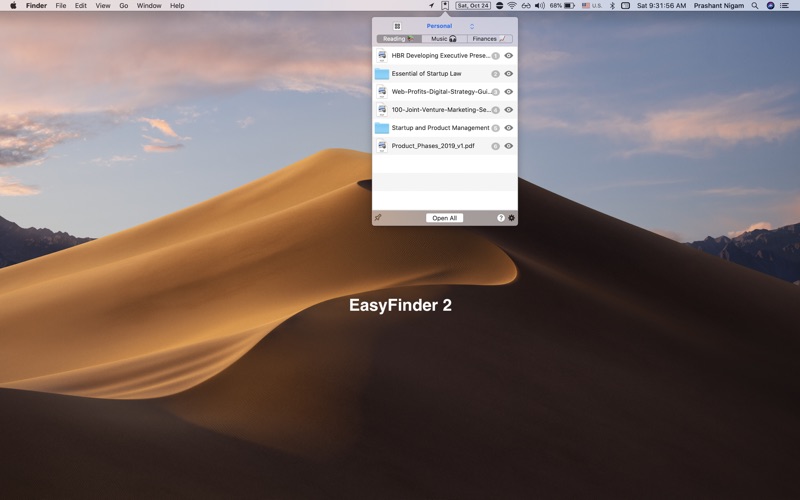Viewport: 800px width, 500px height.
Task: Click number badge 6 on Product_Phases_2019_v1.pdf
Action: point(495,146)
